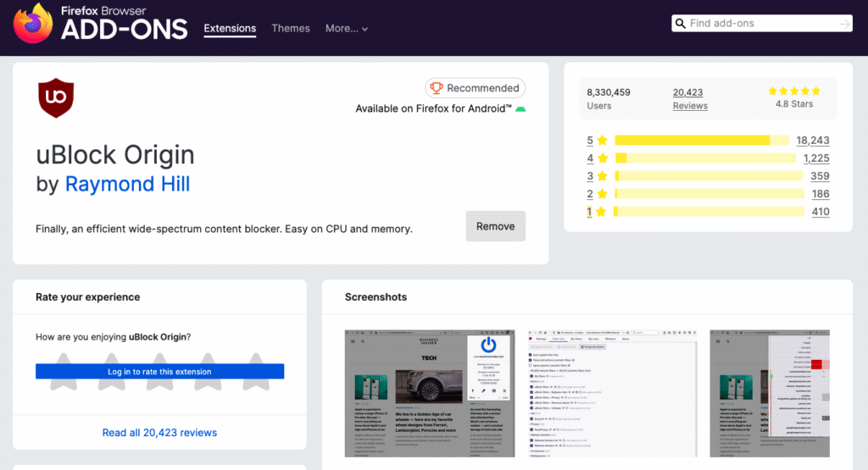Show the 1,225 four-star reviews
The height and width of the screenshot is (470, 868).
pos(812,158)
